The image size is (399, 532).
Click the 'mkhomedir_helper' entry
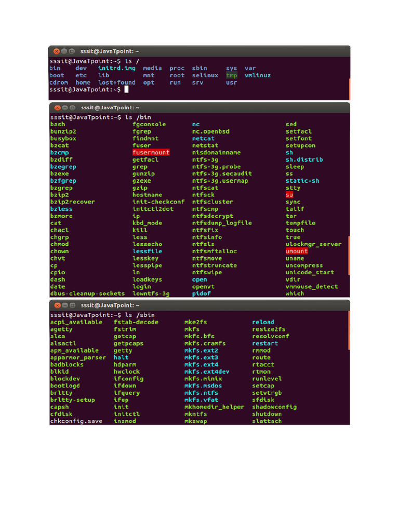point(215,407)
